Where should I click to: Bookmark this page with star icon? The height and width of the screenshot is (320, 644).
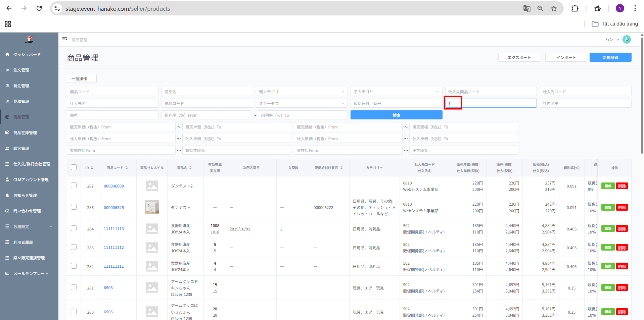(x=554, y=8)
